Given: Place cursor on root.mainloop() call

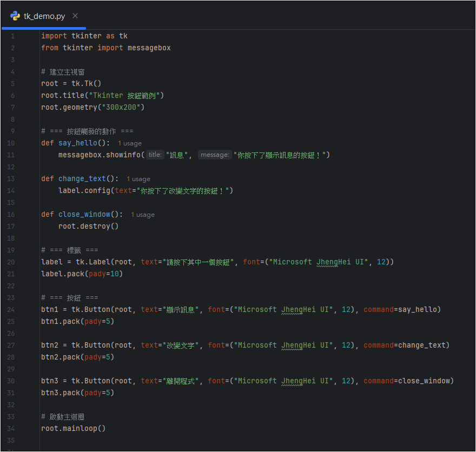Looking at the screenshot, I should pos(73,429).
